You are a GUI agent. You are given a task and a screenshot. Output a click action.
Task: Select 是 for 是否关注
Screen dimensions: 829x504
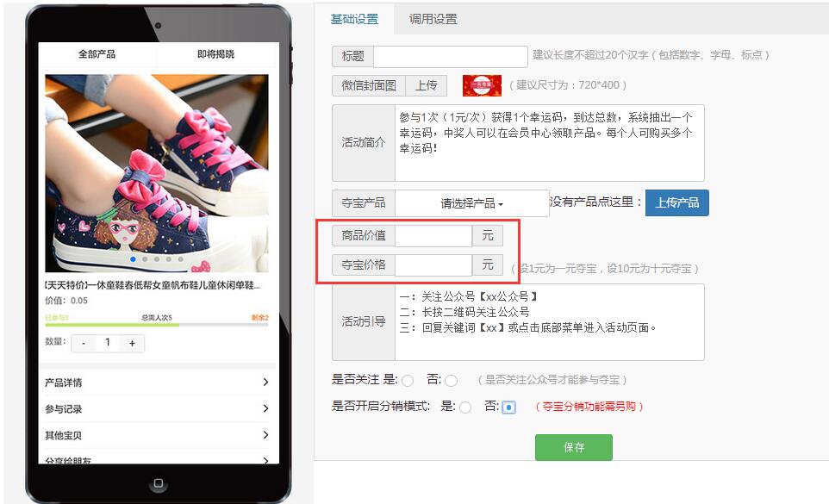pos(408,380)
